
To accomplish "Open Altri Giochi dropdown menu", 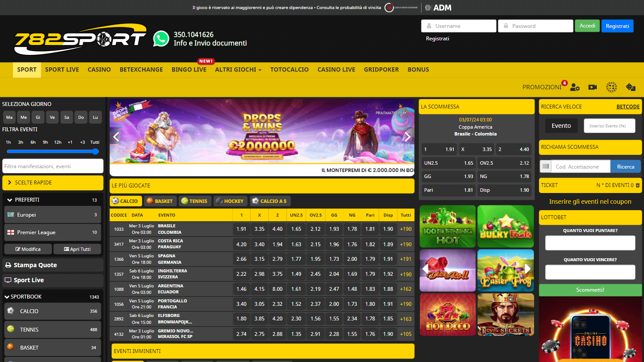I will point(238,69).
